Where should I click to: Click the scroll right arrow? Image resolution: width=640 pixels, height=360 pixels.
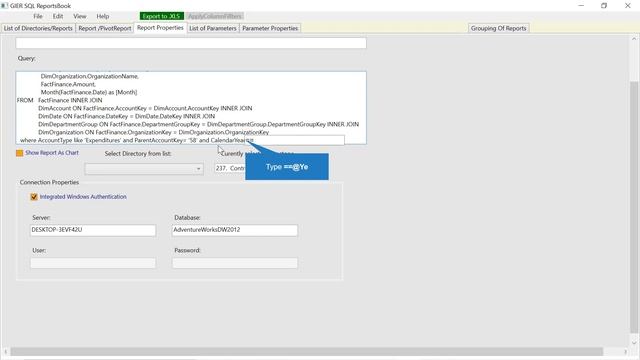[x=625, y=351]
